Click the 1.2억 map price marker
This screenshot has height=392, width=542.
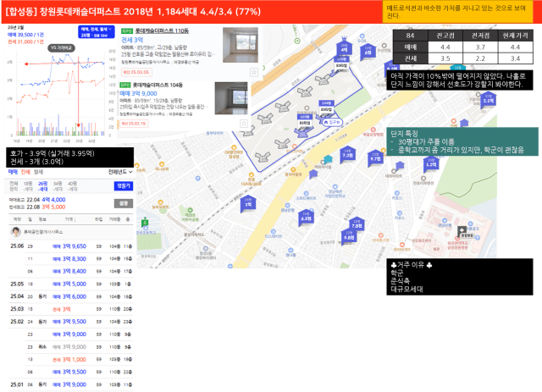[431, 164]
